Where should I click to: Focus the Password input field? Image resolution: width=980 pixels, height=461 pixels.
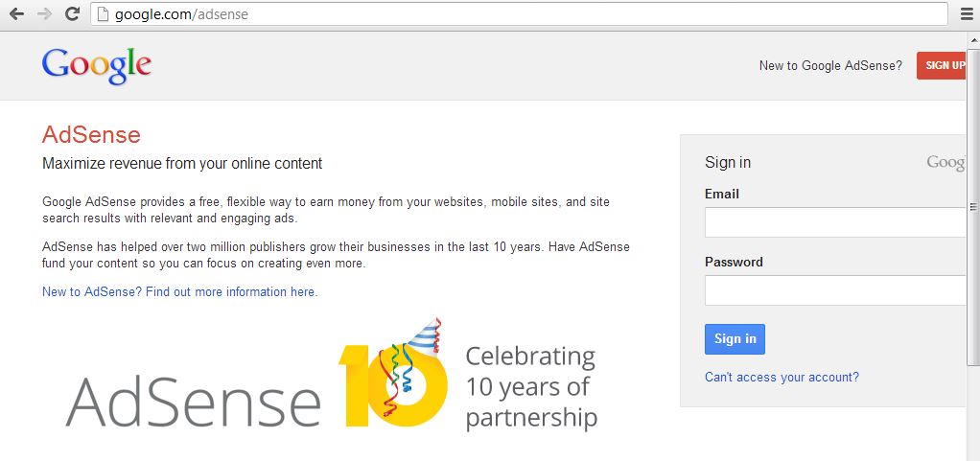coord(836,289)
